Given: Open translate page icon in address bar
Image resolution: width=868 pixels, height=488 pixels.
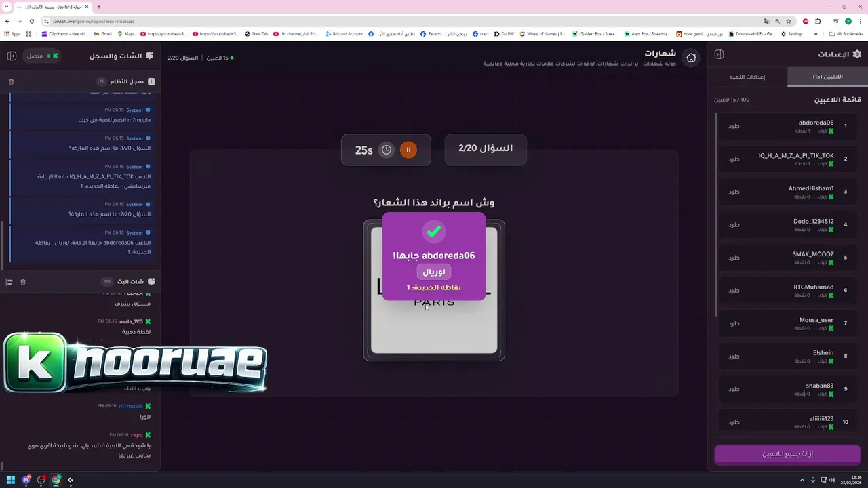Looking at the screenshot, I should [x=766, y=21].
